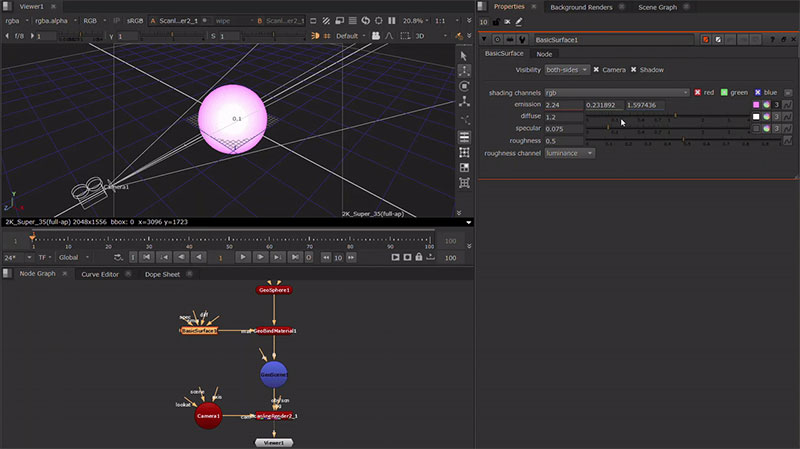Image resolution: width=800 pixels, height=449 pixels.
Task: Open the emission color wheel picker
Action: pos(765,104)
